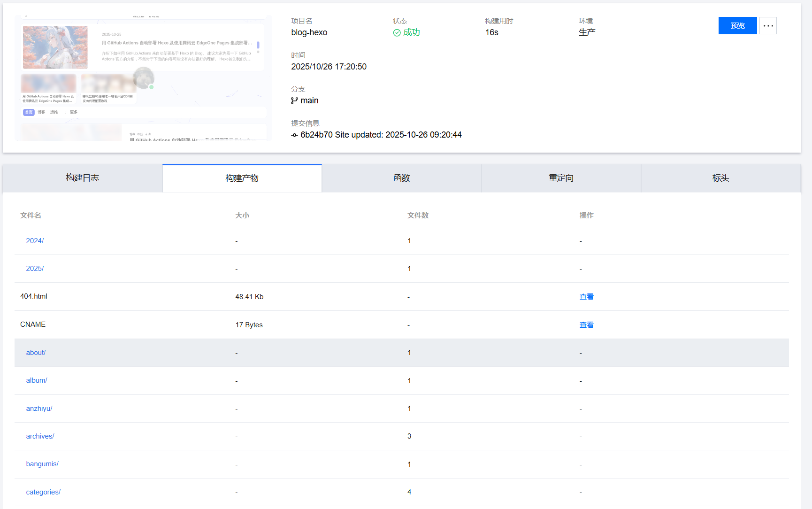Open the 函数 tab
812x509 pixels.
coord(402,178)
